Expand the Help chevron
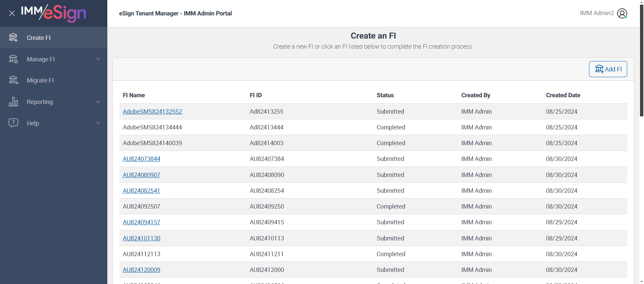The image size is (644, 284). click(x=98, y=123)
